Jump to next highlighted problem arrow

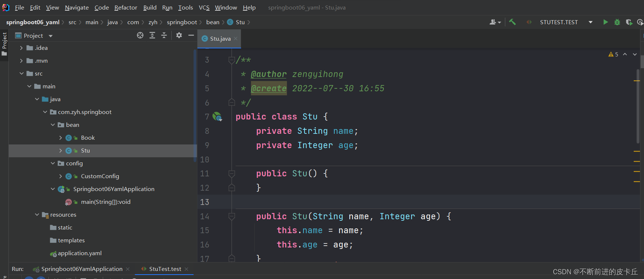[635, 54]
